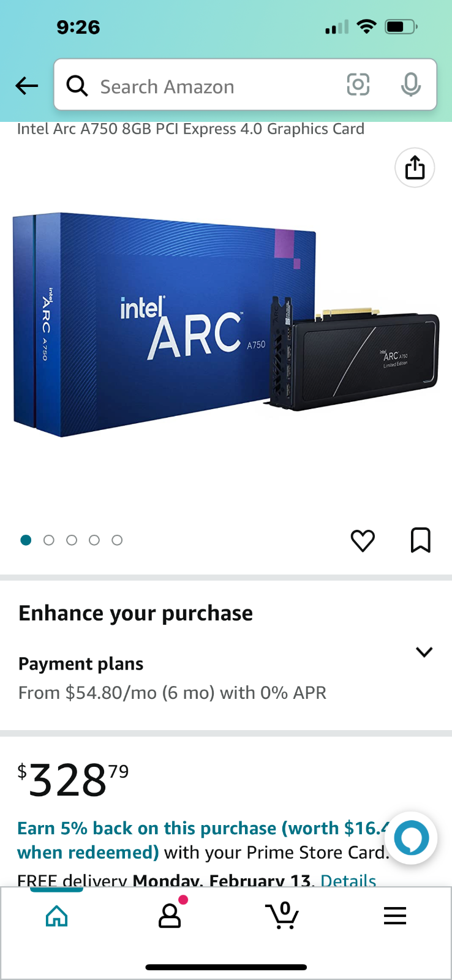Image resolution: width=452 pixels, height=980 pixels.
Task: Save item with bookmark icon
Action: tap(421, 540)
